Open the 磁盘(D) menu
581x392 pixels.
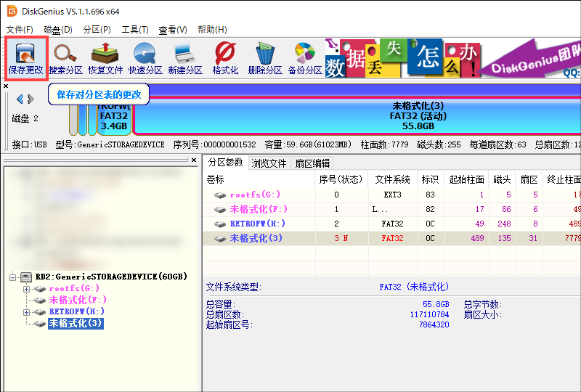58,30
